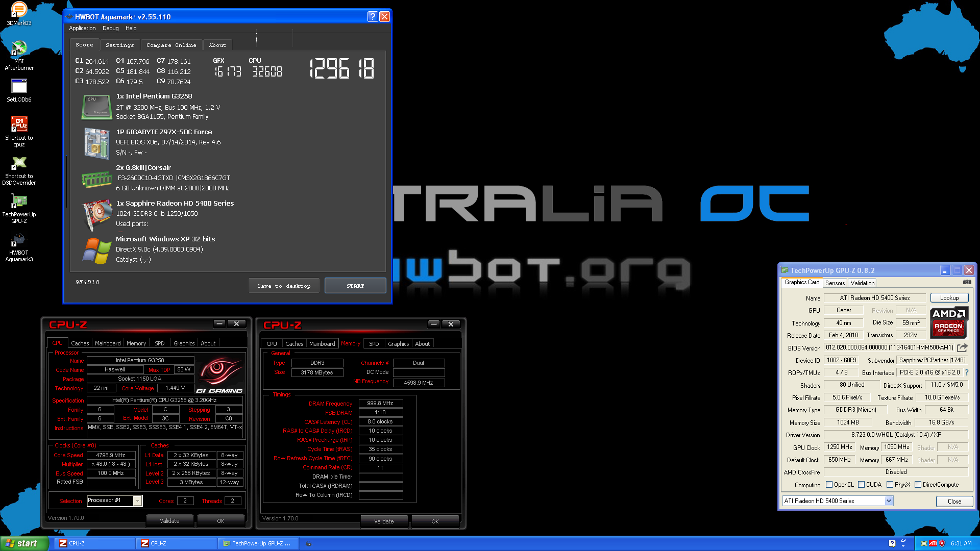980x551 pixels.
Task: Open the Application menu in Aquamark
Action: pos(82,28)
